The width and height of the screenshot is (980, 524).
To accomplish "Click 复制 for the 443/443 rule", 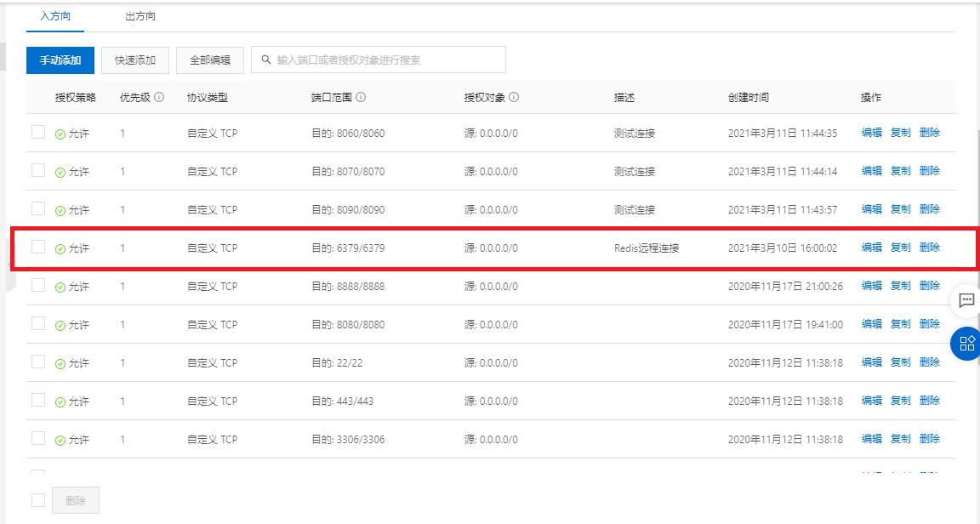I will (x=901, y=400).
